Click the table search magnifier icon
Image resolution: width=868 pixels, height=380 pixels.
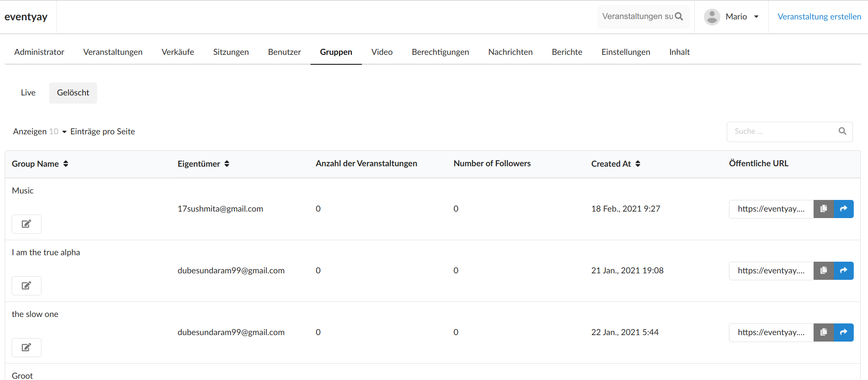(842, 131)
